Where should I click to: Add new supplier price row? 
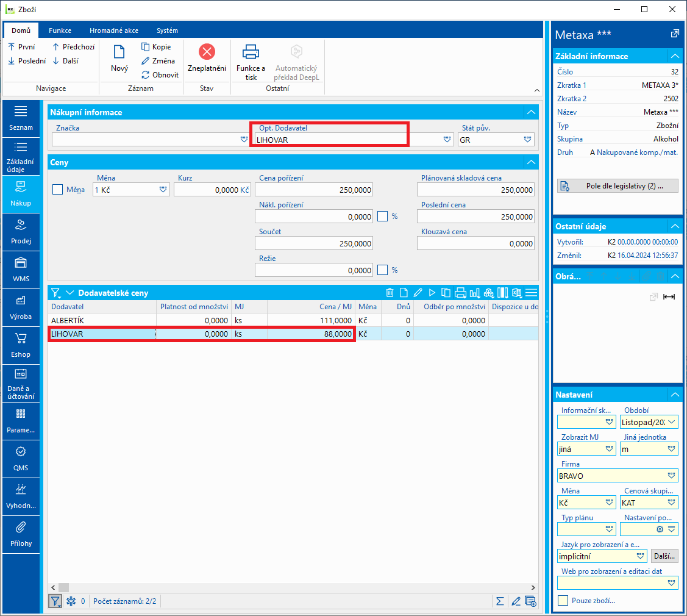404,292
